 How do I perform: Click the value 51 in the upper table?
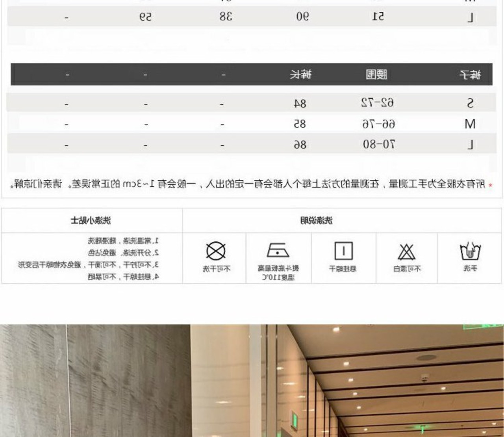tap(378, 17)
